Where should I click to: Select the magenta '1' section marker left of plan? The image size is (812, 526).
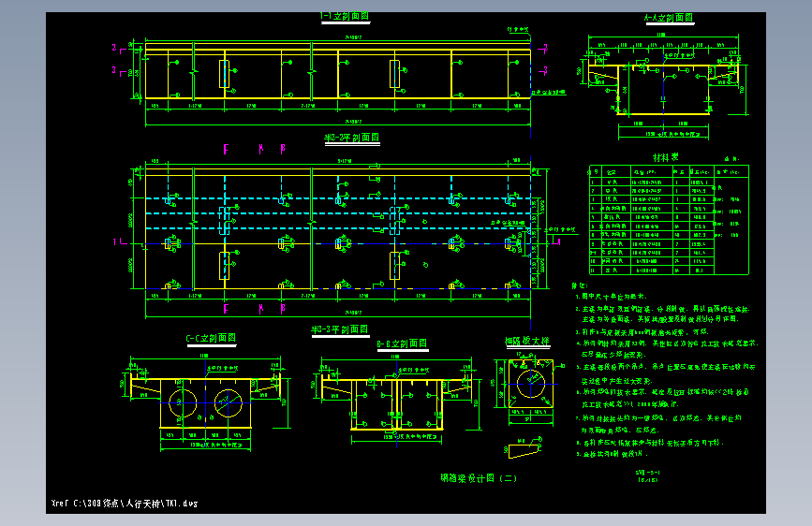pyautogui.click(x=114, y=241)
